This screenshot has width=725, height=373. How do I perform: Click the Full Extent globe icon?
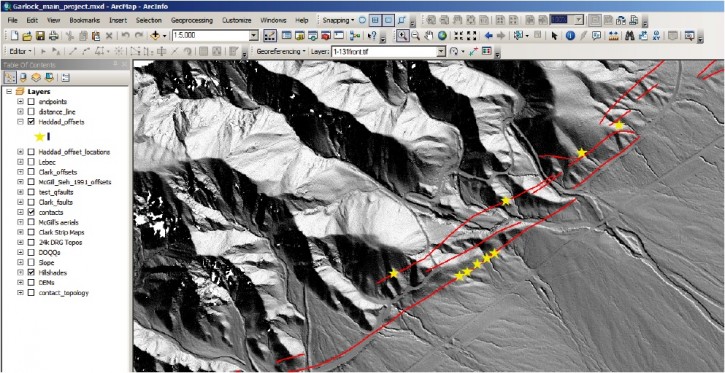(442, 36)
